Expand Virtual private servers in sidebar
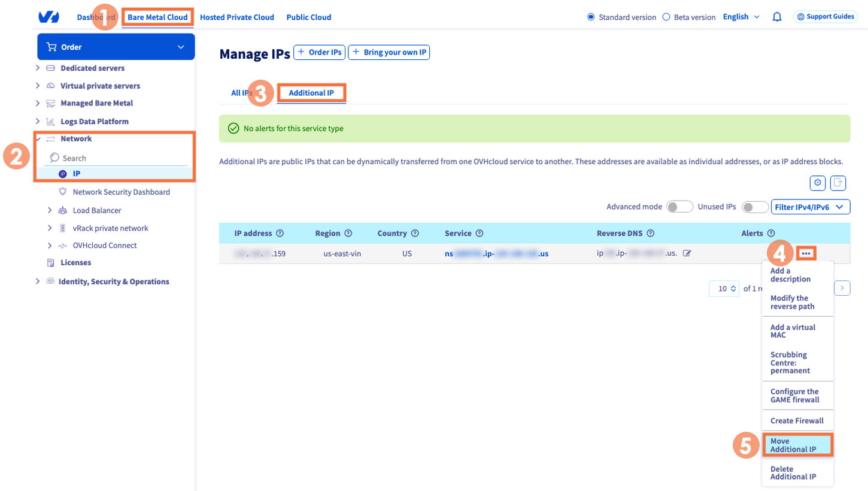 38,86
